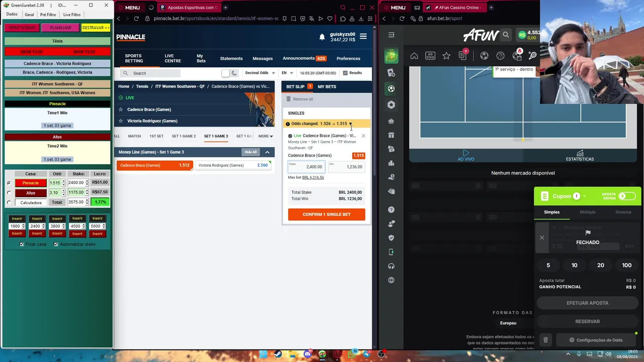Open AFun gift box sidebar icon
The image size is (644, 362).
tap(391, 135)
